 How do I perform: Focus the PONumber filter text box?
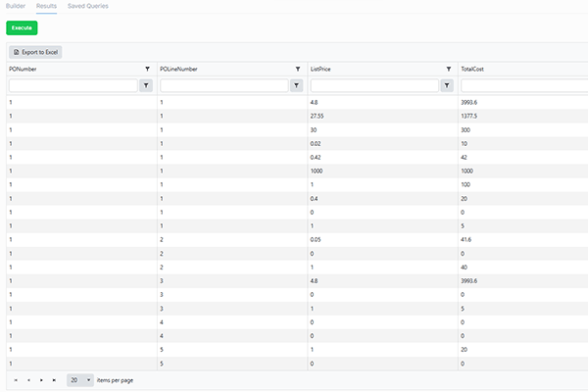(x=73, y=86)
